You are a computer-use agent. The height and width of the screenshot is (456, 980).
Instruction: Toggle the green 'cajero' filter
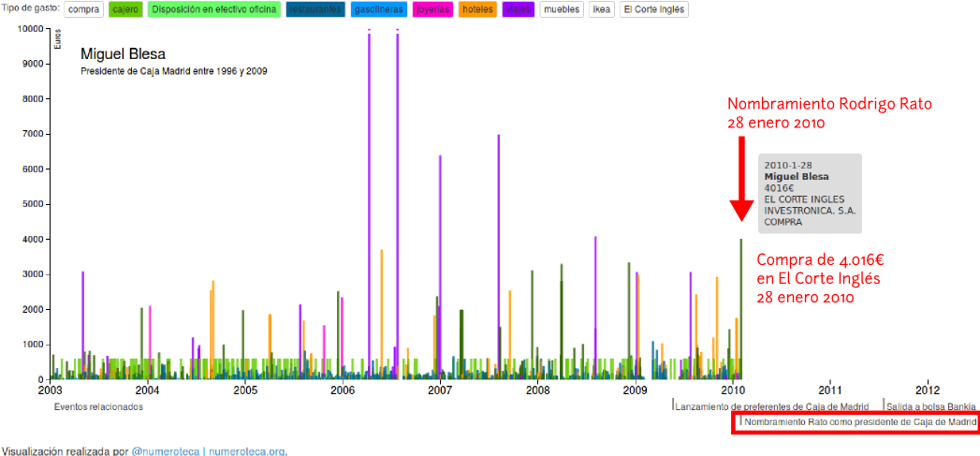click(125, 9)
